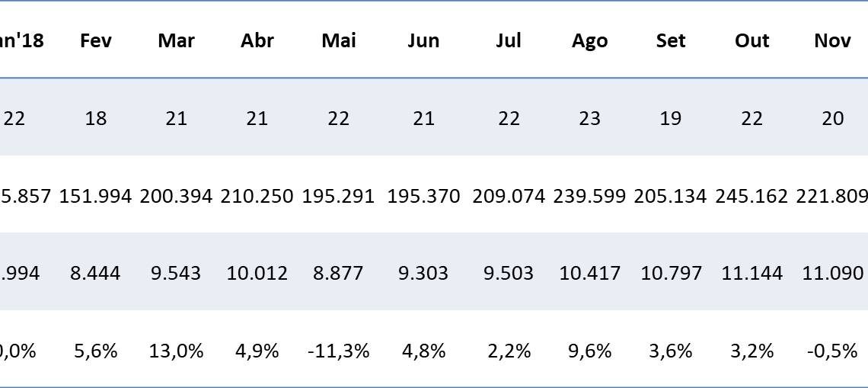868x388 pixels.
Task: Click the Fev column header
Action: 96,41
